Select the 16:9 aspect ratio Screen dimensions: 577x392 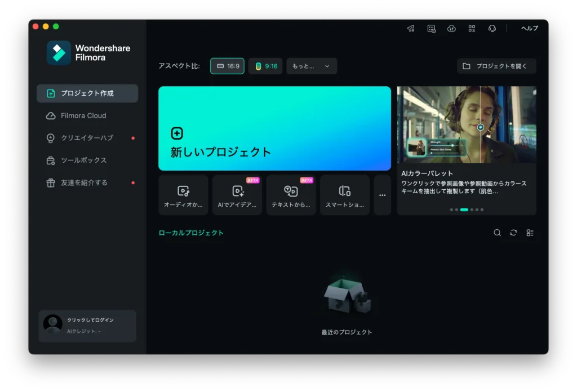click(227, 66)
